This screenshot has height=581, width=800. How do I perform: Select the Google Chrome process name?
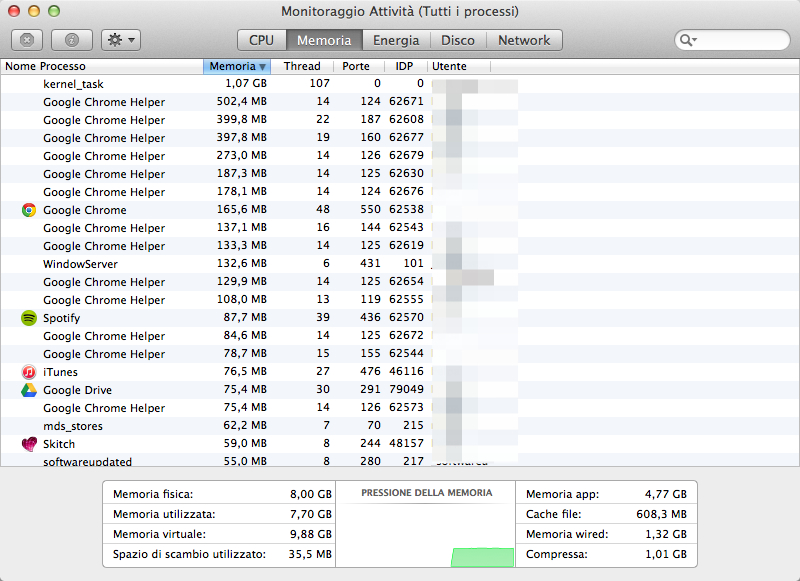click(x=84, y=210)
